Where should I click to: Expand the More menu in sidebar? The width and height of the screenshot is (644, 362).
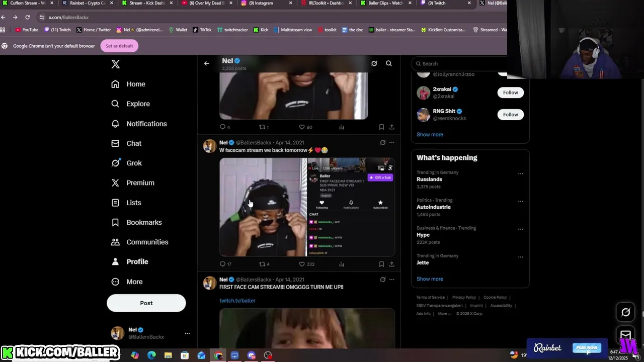coord(127,282)
